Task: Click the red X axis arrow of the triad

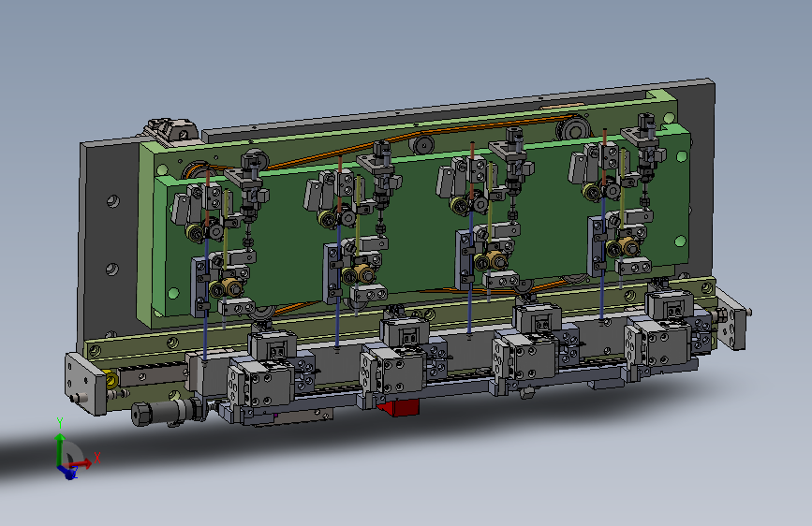Action: click(78, 464)
